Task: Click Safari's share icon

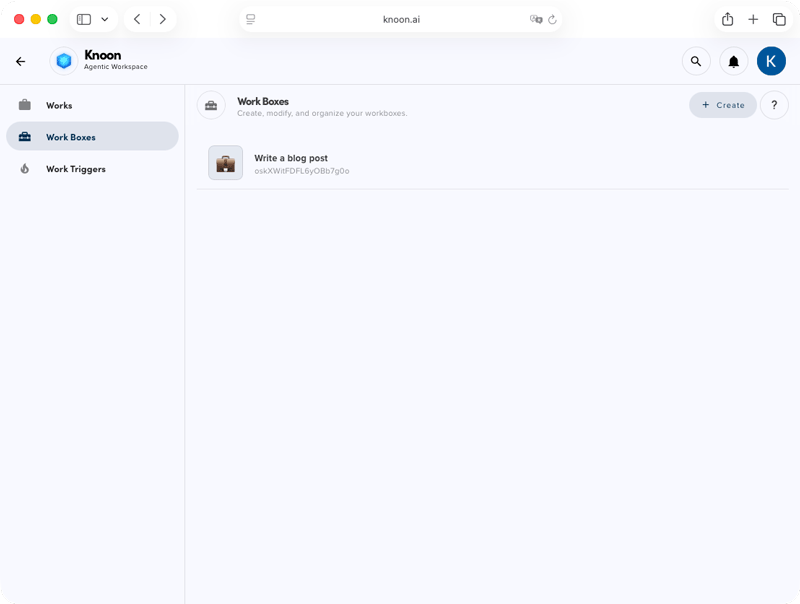Action: coord(727,18)
